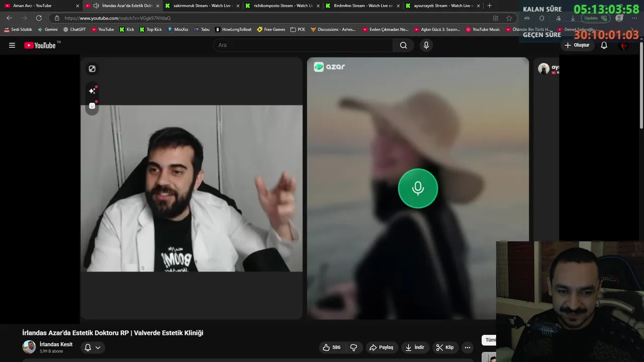Open the aysurzayeb side avatar thumbnail

coord(543,69)
